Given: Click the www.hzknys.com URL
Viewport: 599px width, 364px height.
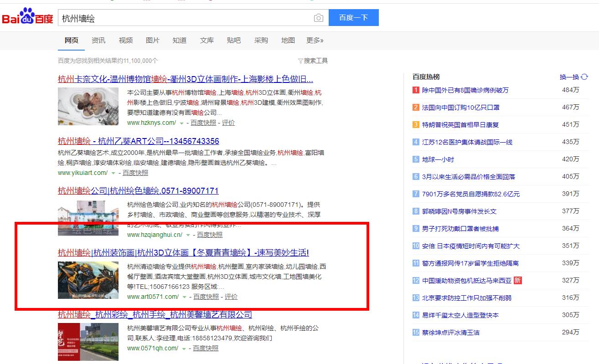Looking at the screenshot, I should point(151,123).
